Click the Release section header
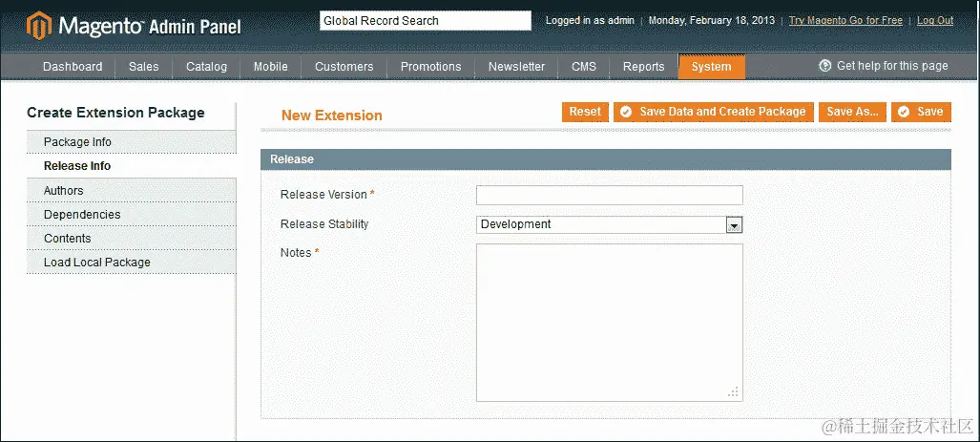The width and height of the screenshot is (980, 442). click(x=606, y=159)
